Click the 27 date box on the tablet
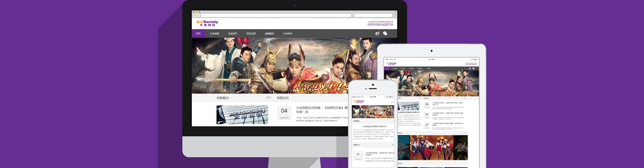This screenshot has width=644, height=168. 427,126
